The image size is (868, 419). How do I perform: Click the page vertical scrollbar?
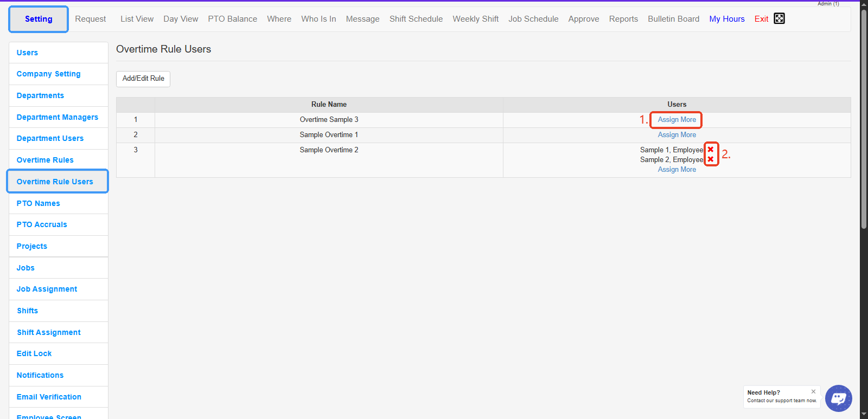pyautogui.click(x=864, y=163)
